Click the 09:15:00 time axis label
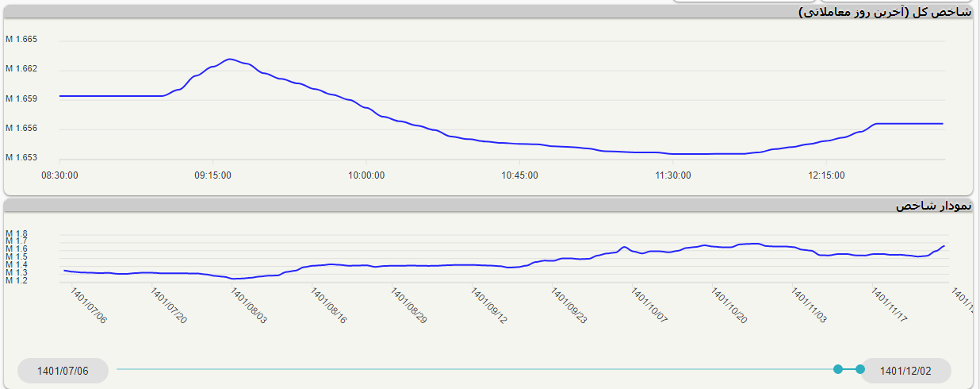The height and width of the screenshot is (389, 980). (212, 175)
